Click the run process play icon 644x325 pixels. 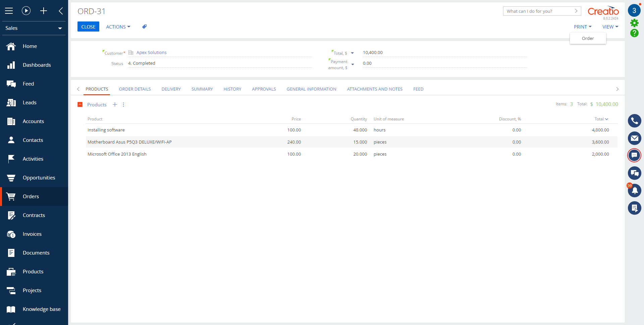coord(26,11)
